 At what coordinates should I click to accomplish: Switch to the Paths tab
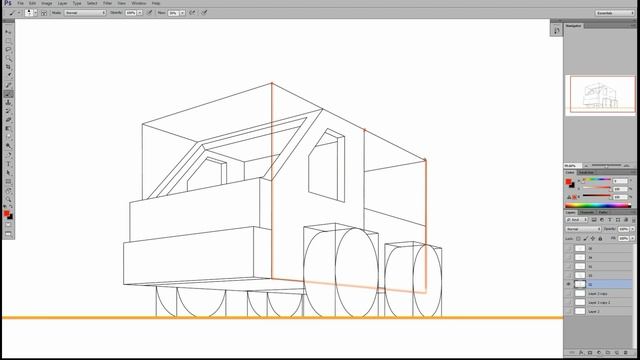click(x=603, y=212)
